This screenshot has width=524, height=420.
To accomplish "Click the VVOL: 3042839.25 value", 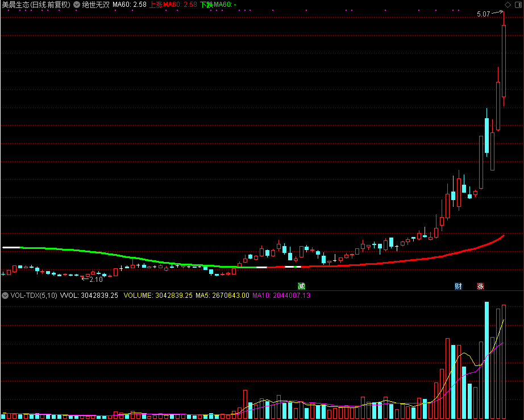I will [89, 296].
